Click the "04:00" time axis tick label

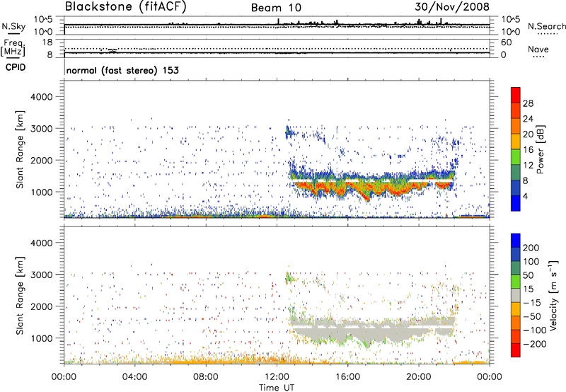tap(134, 377)
